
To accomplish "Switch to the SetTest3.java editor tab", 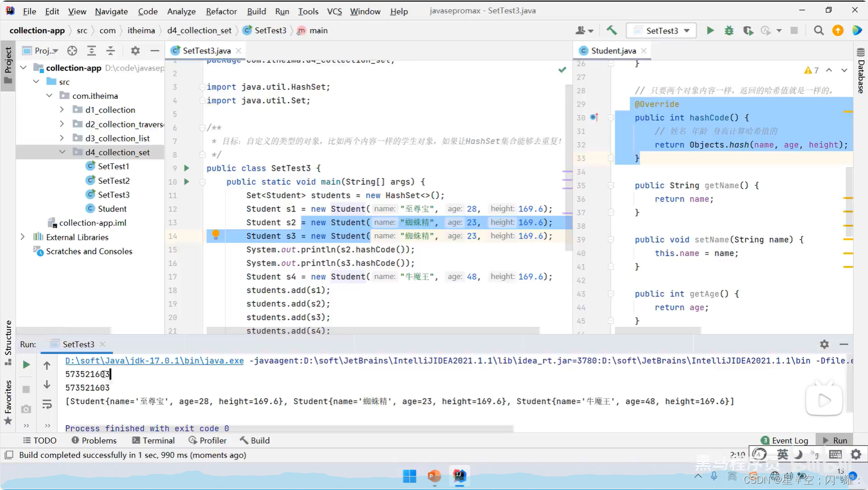I will click(x=206, y=51).
